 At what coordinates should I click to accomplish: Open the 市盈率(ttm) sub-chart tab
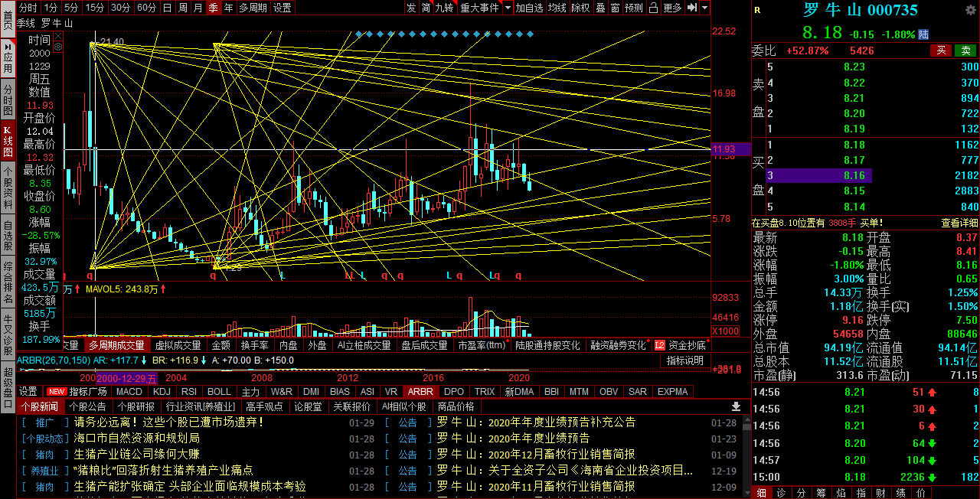click(482, 345)
